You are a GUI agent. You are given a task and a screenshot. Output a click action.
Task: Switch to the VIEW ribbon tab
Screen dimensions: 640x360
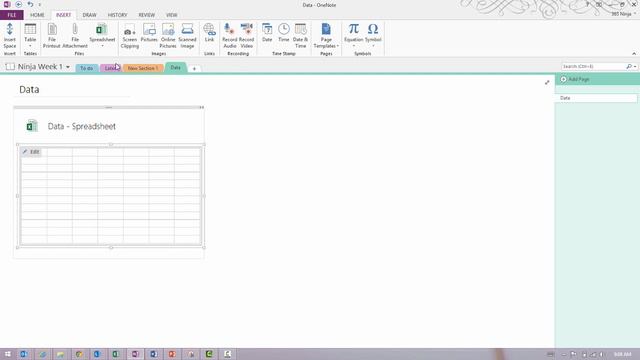(x=171, y=15)
